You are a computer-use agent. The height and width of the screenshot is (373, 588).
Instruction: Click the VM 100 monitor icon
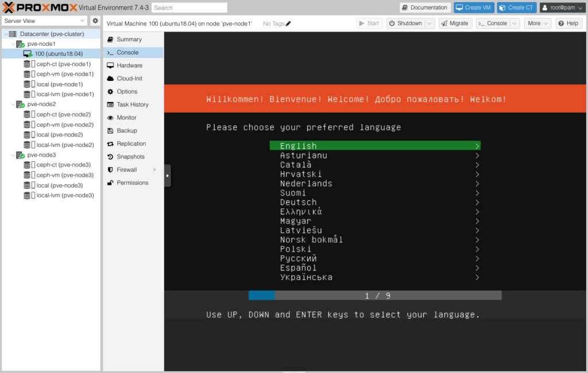(28, 54)
